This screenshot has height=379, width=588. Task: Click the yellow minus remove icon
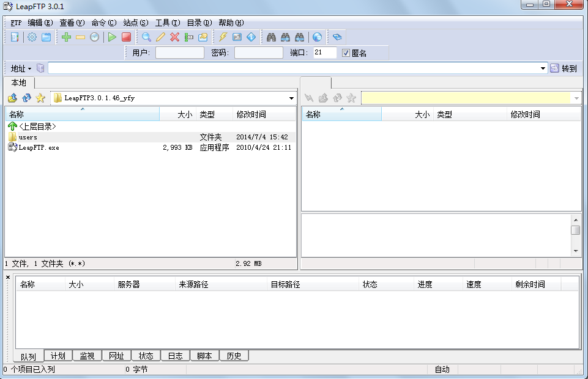80,37
